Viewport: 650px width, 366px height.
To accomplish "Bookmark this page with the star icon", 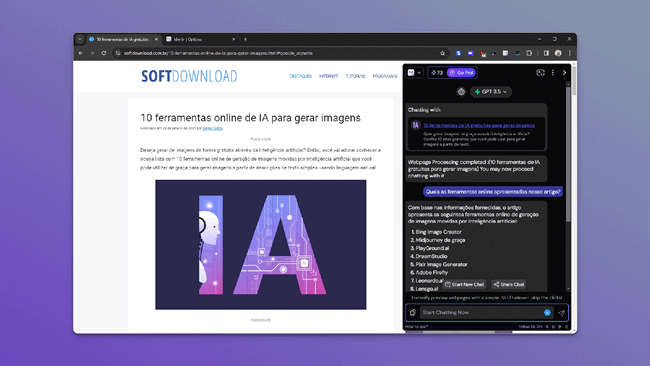I will pos(442,53).
